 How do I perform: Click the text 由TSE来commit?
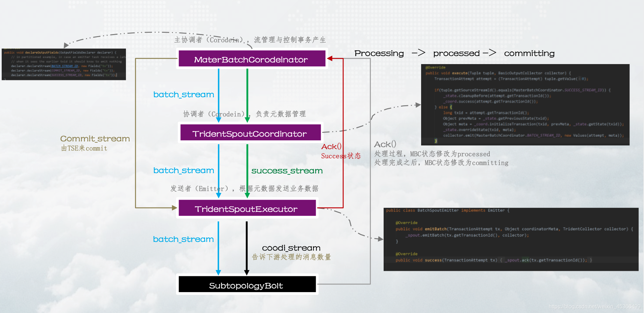coord(84,148)
